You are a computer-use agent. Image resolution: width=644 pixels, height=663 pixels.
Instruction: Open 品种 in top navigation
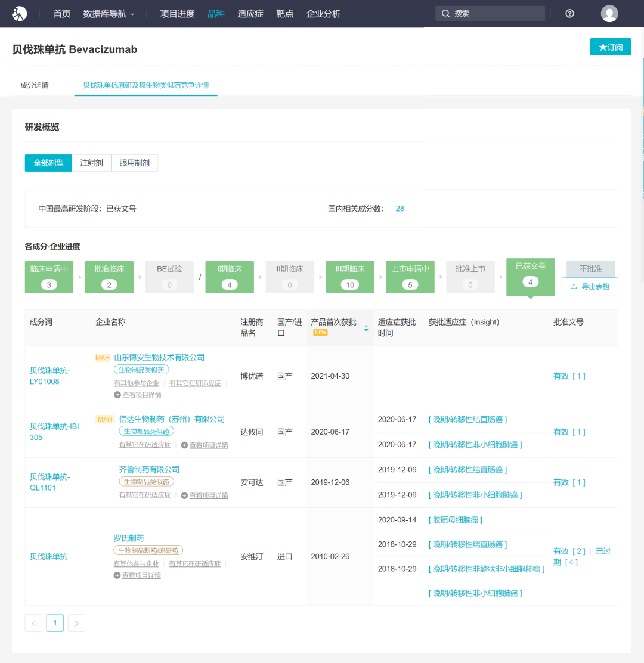pyautogui.click(x=216, y=14)
